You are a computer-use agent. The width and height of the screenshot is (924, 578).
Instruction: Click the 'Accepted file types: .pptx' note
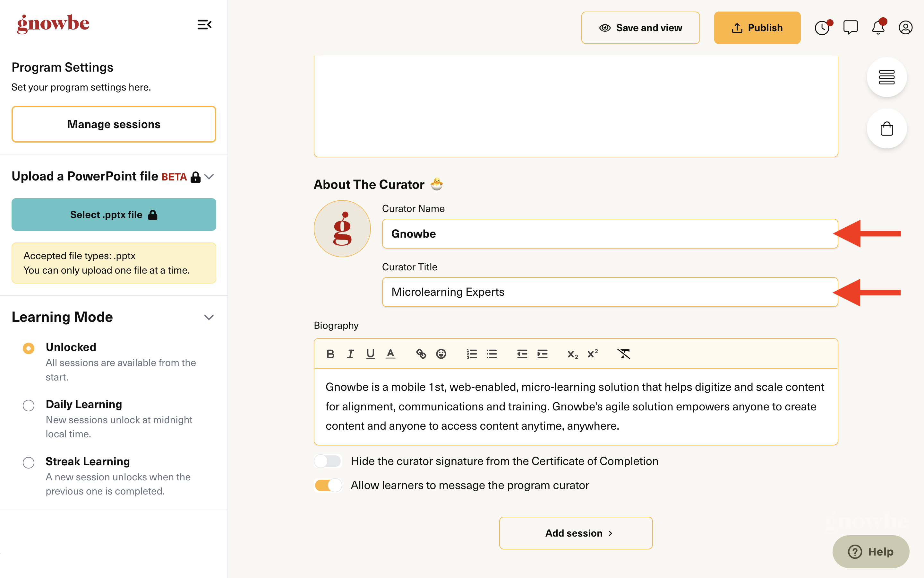[x=80, y=256]
